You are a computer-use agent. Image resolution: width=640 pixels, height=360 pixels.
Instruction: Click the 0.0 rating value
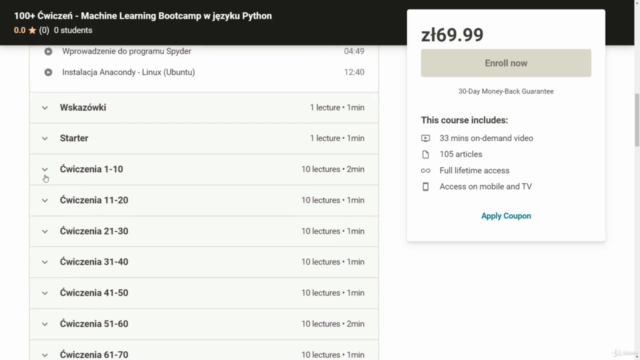[19, 30]
